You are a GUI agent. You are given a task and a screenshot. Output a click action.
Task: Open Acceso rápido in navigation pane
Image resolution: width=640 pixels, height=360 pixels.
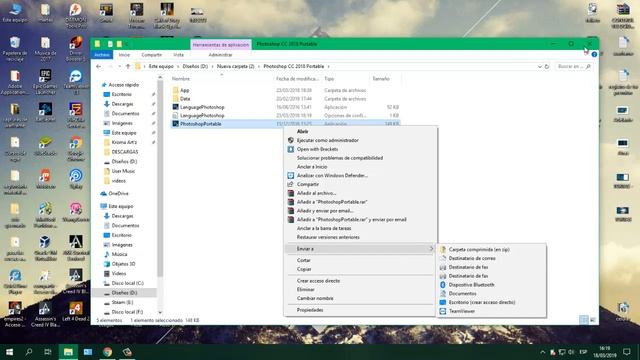click(124, 85)
